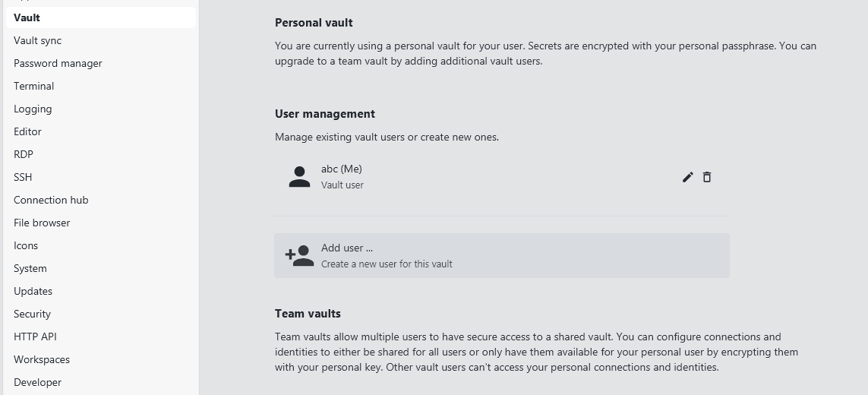Click the trash delete icon for abc user

pyautogui.click(x=707, y=177)
